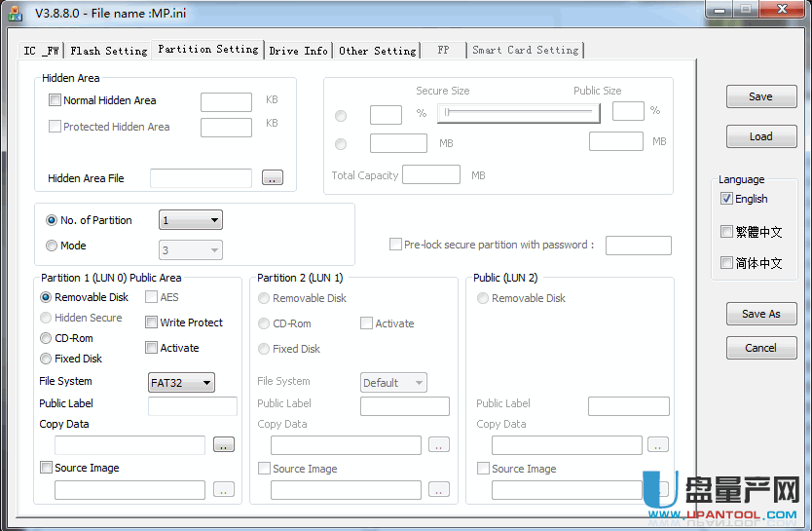Toggle Write Protect for Partition 1
The width and height of the screenshot is (812, 531).
(x=152, y=322)
